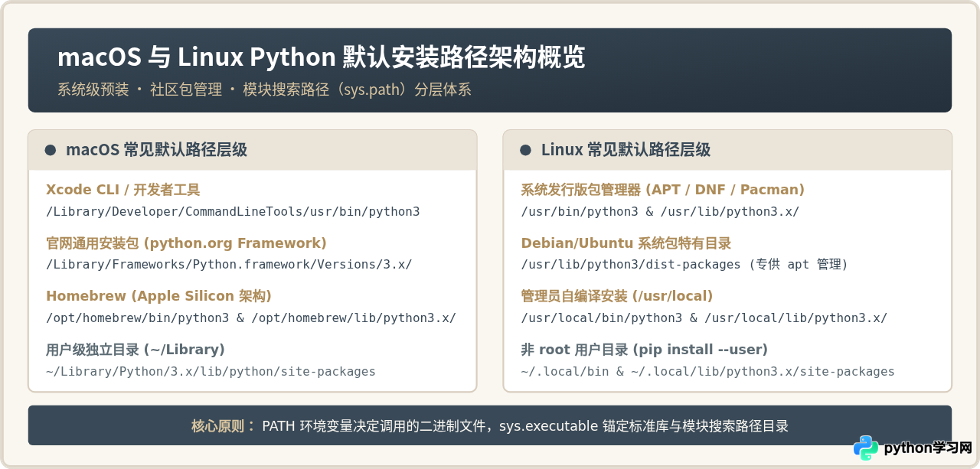Click the /usr/local/bin/python3 path line
This screenshot has width=980, height=469.
click(704, 318)
